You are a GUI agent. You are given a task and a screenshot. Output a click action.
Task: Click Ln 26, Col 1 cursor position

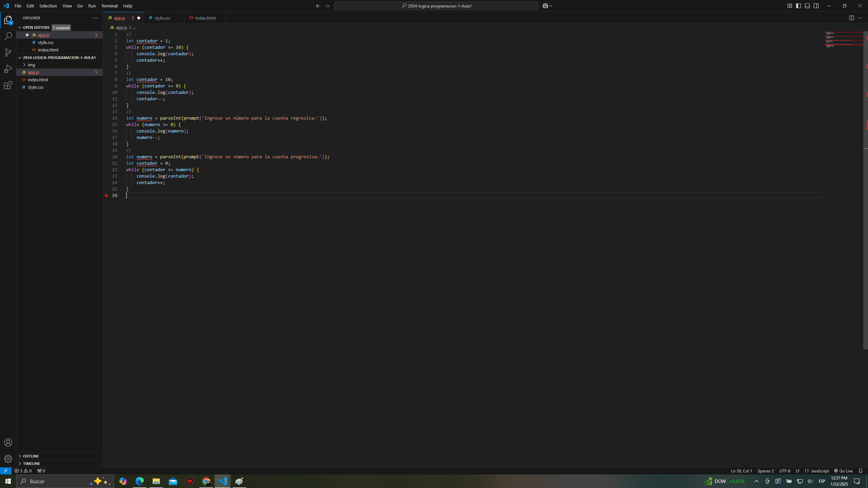click(741, 471)
